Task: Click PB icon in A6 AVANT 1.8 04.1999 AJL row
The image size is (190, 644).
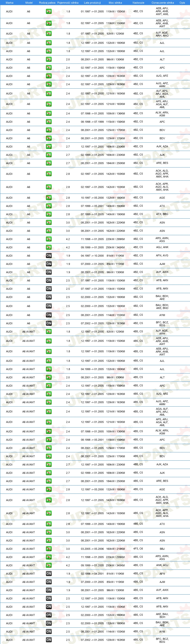Action: tap(49, 369)
